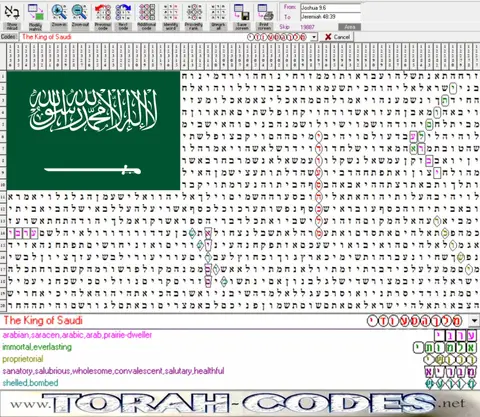480x417 pixels.
Task: Click the red King of Saudi title in results panel
Action: coord(43,321)
